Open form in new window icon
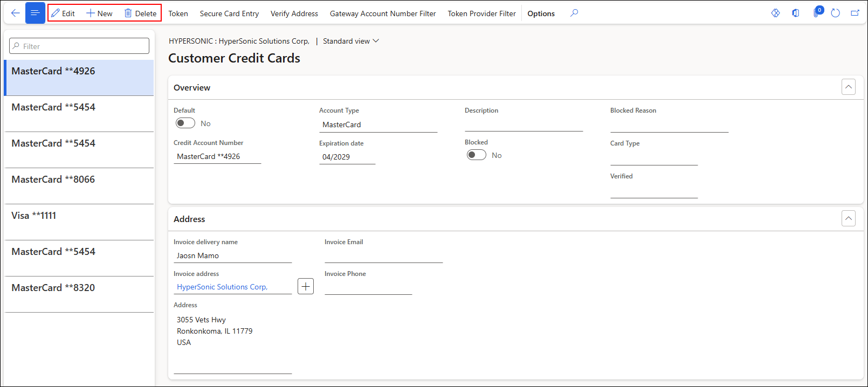Screen dimensions: 868x387 (855, 13)
